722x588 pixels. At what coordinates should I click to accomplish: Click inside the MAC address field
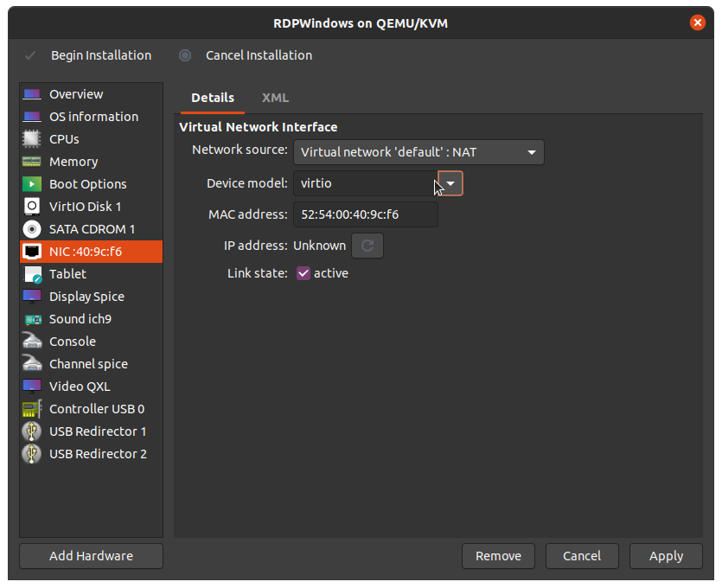pyautogui.click(x=365, y=214)
